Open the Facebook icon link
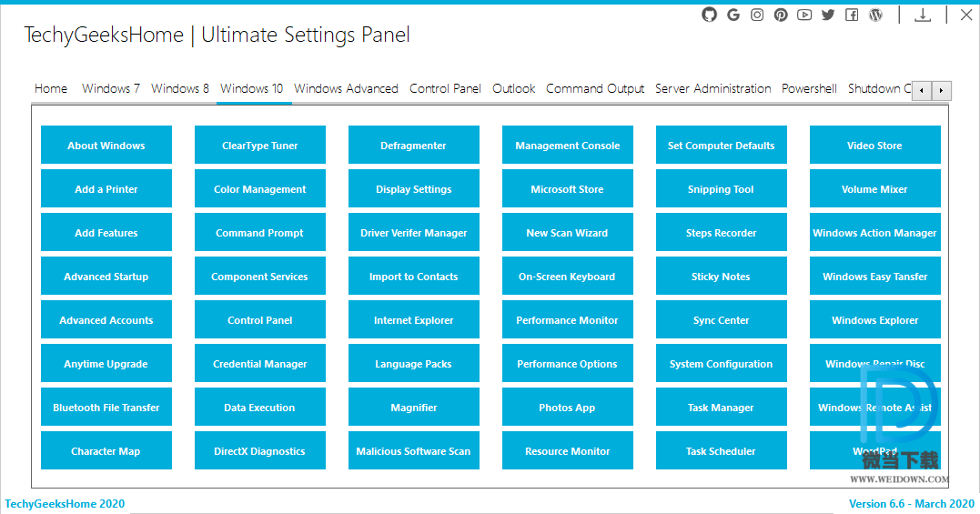980x514 pixels. pyautogui.click(x=852, y=15)
